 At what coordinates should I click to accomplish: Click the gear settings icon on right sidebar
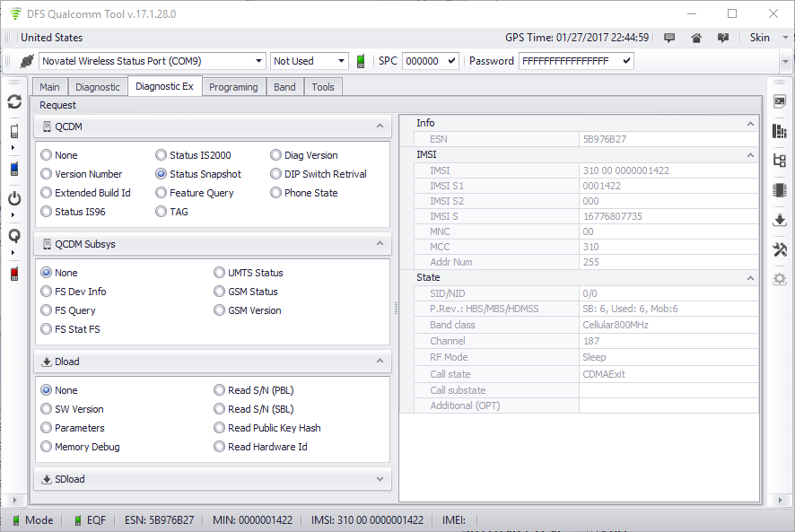tap(779, 279)
